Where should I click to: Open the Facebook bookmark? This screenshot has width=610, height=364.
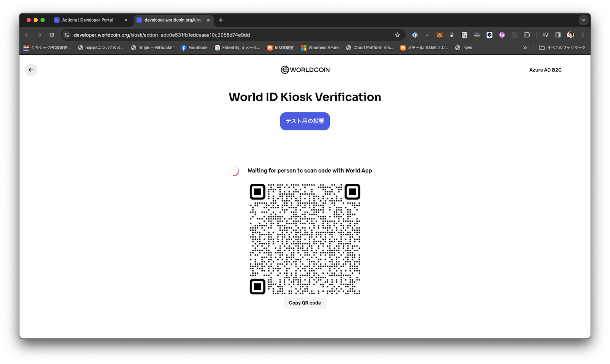point(194,48)
